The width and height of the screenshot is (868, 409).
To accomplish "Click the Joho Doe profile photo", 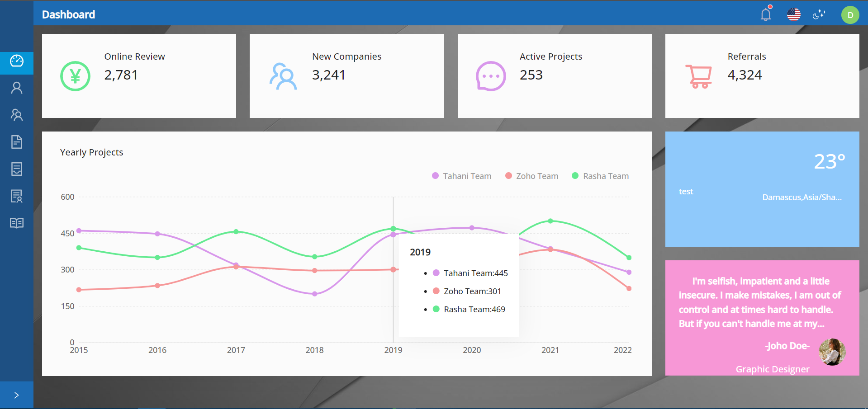I will 832,352.
